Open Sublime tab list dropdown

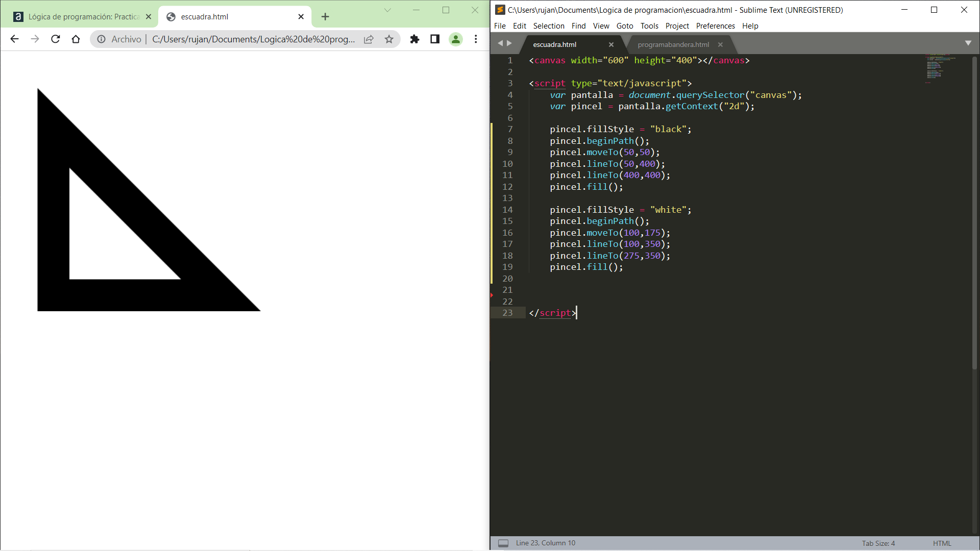968,43
